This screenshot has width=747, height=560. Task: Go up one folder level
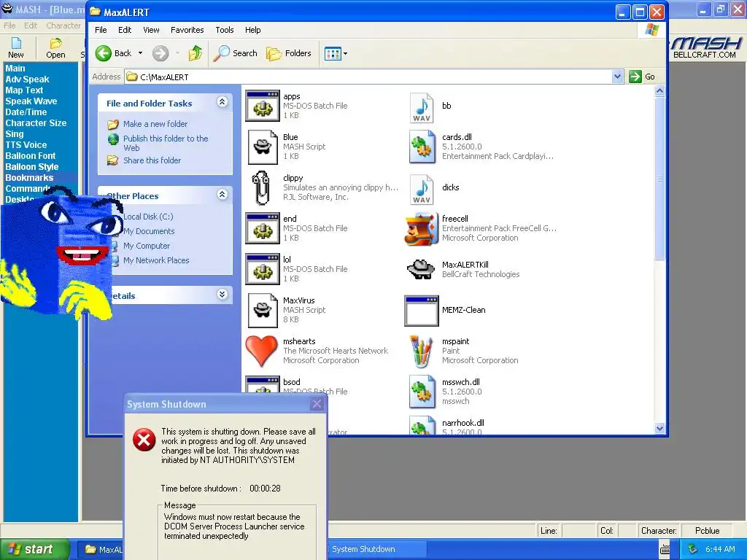click(195, 53)
